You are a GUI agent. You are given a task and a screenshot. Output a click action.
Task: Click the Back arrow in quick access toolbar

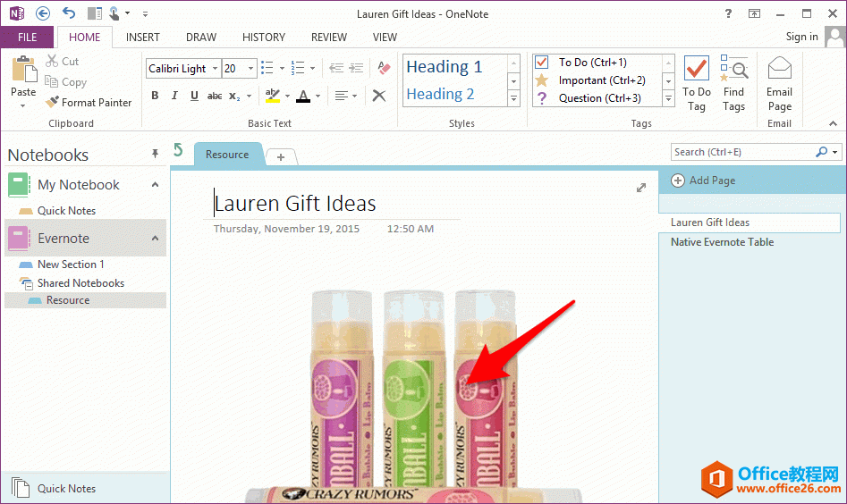point(43,13)
